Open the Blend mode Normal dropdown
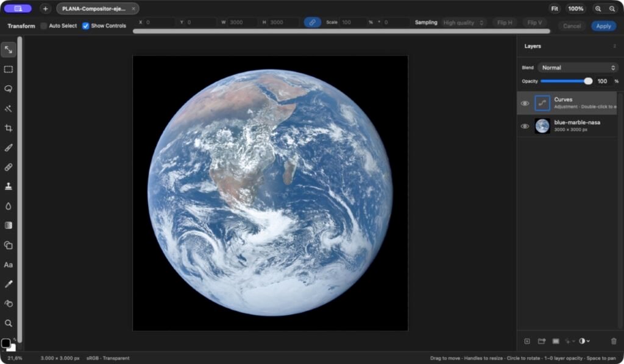The image size is (624, 364). [x=578, y=68]
